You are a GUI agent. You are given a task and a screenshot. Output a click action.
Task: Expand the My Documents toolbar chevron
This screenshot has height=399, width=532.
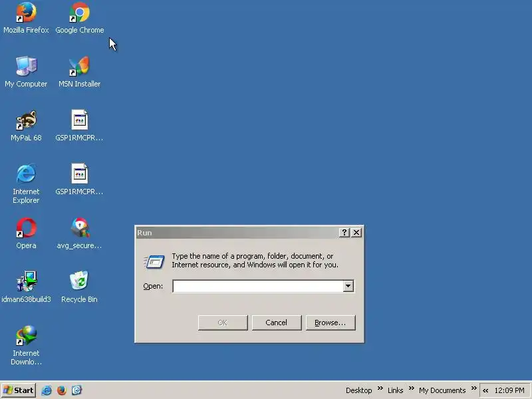coord(474,388)
